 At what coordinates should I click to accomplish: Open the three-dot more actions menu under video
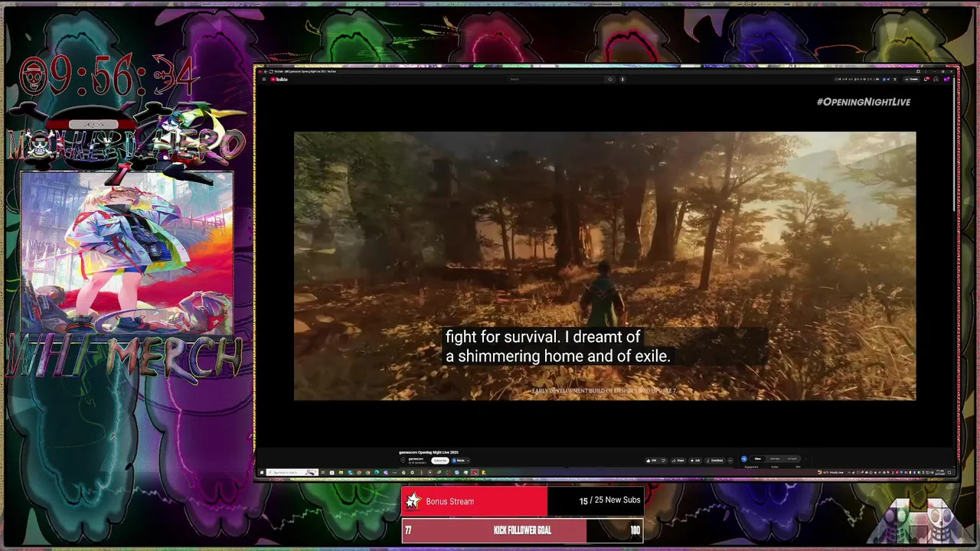730,461
